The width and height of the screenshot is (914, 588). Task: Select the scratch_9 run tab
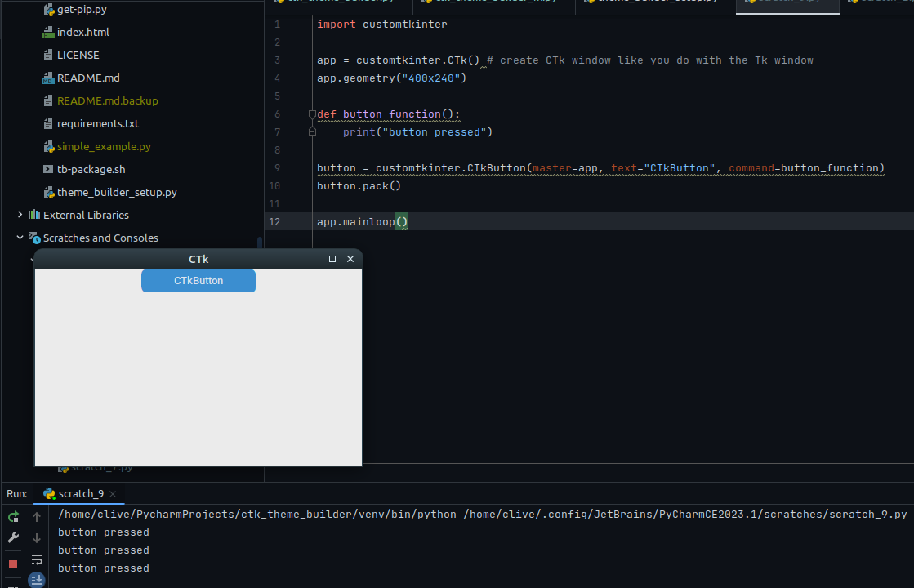(79, 494)
